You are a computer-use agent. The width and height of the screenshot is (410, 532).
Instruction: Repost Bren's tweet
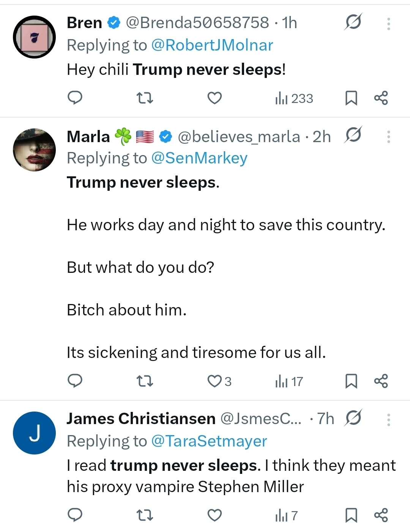tap(145, 98)
